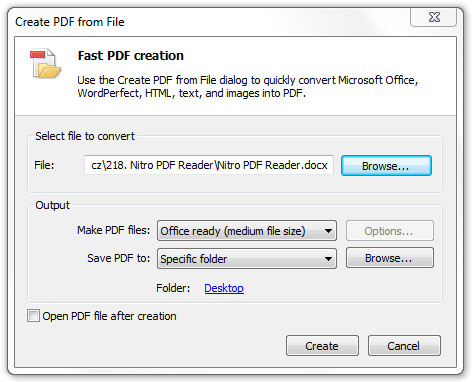472x382 pixels.
Task: Click the PDF folder icon beside Fast PDF creation
Action: 45,63
